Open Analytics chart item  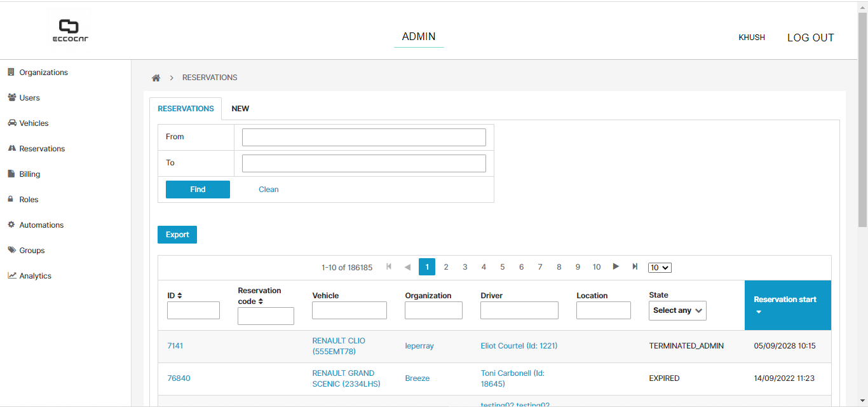point(35,276)
